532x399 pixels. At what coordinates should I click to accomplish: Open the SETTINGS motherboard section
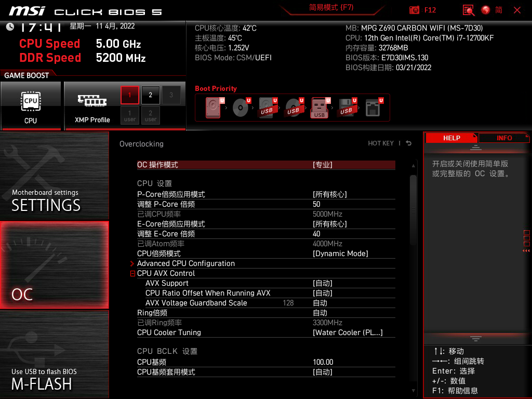point(54,176)
